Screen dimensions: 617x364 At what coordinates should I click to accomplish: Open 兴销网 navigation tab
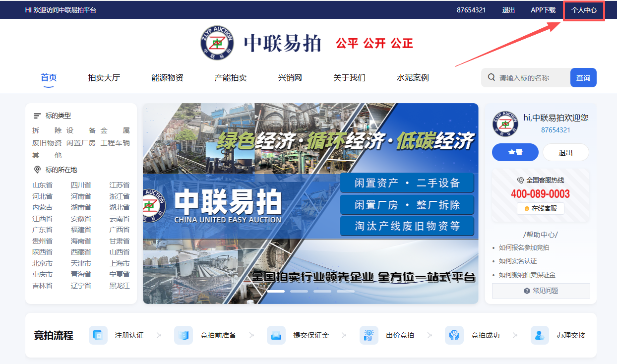[290, 77]
